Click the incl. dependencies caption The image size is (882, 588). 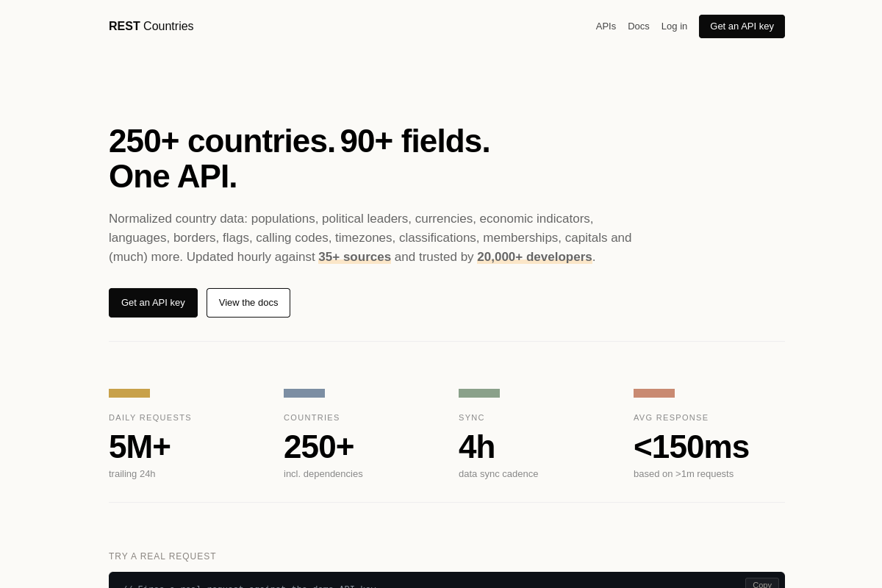click(x=323, y=474)
